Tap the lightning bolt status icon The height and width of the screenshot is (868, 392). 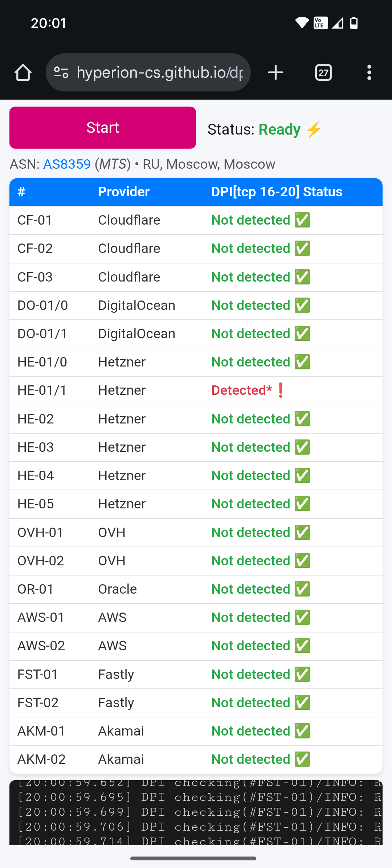[314, 130]
